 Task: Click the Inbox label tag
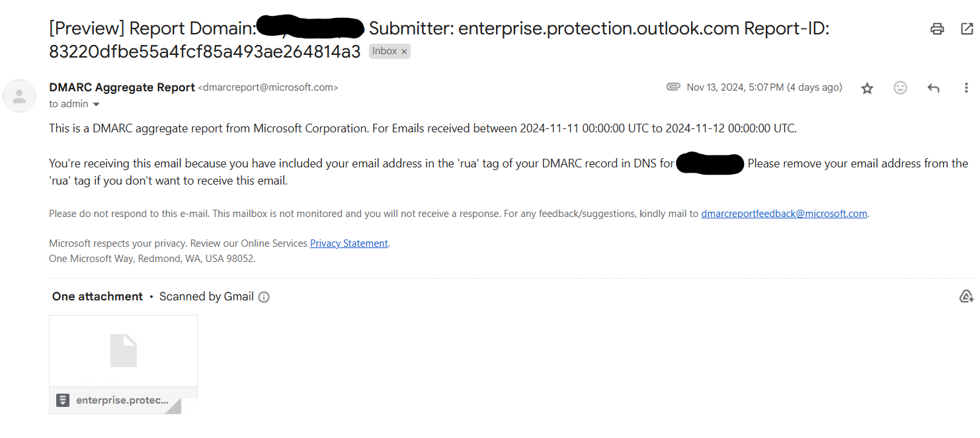point(384,52)
